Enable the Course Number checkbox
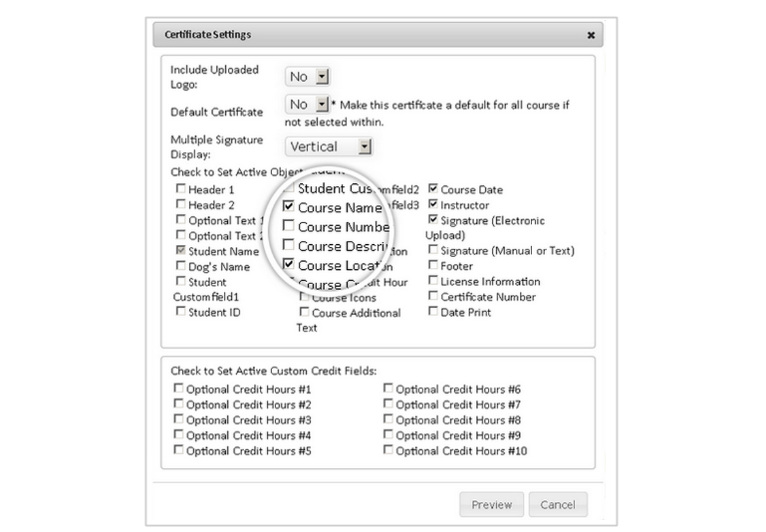Image resolution: width=766 pixels, height=532 pixels. 288,225
